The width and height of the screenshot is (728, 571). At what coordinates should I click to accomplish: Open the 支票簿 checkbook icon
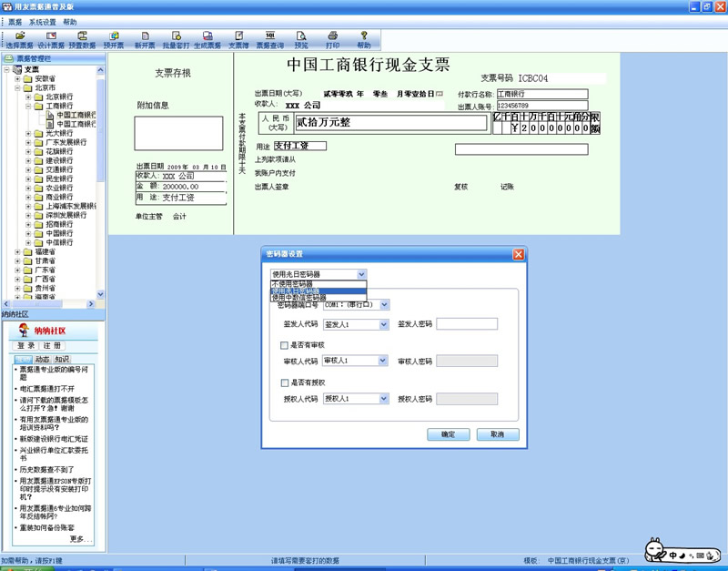238,36
